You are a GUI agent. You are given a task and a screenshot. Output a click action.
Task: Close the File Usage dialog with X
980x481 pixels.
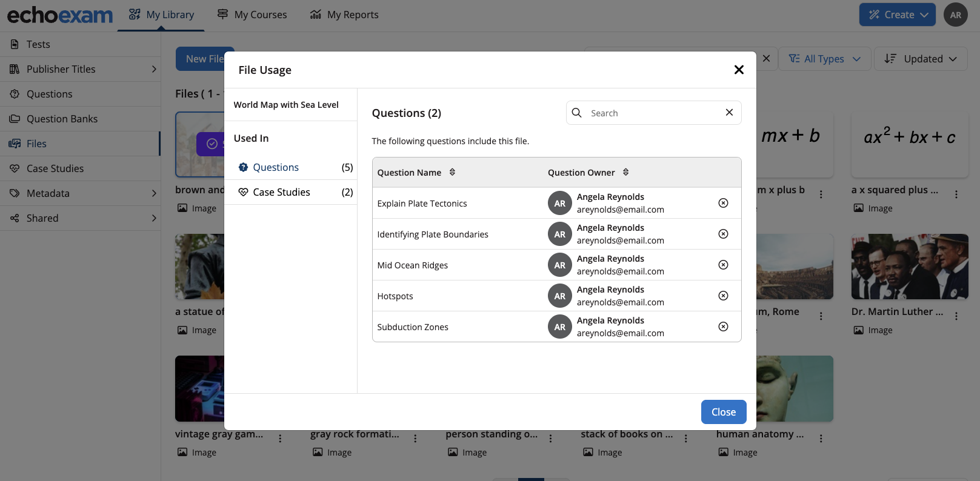pos(739,70)
